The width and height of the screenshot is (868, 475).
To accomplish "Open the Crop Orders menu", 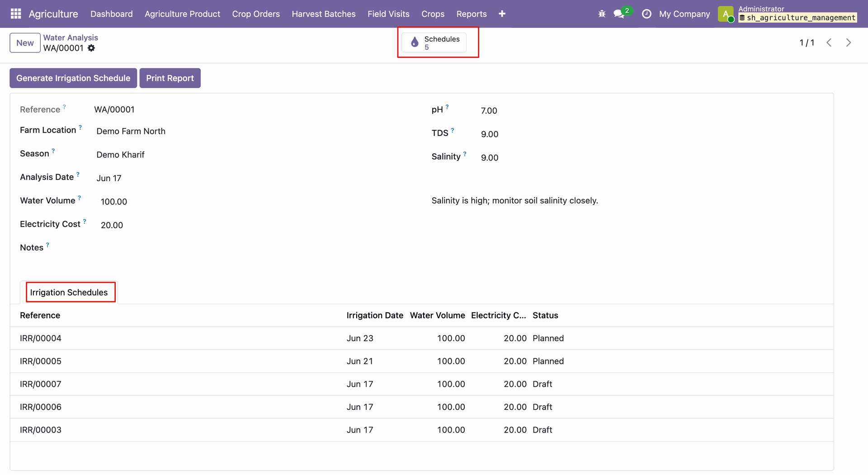I will pos(256,14).
